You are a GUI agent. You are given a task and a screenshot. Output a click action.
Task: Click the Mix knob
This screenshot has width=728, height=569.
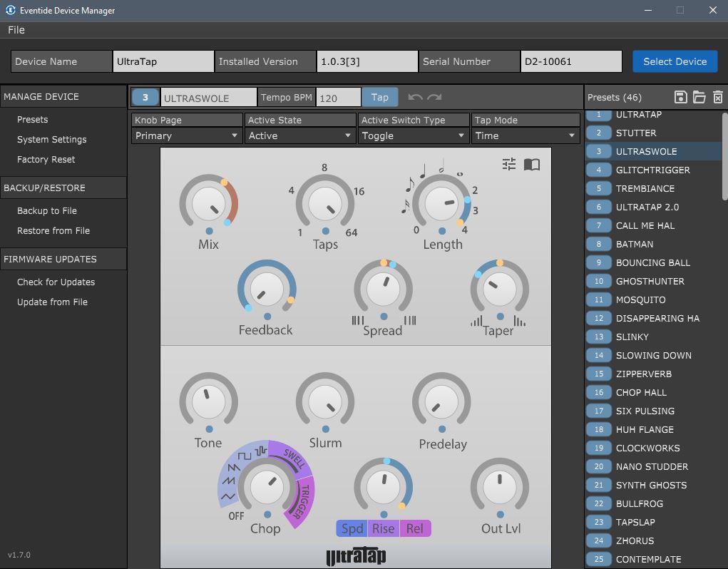click(209, 203)
